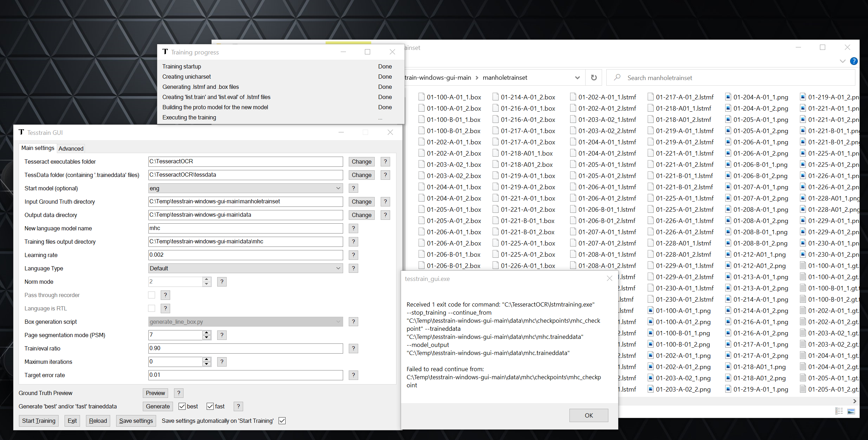This screenshot has width=868, height=440.
Task: Expand Explorer address bar history dropdown
Action: [577, 78]
